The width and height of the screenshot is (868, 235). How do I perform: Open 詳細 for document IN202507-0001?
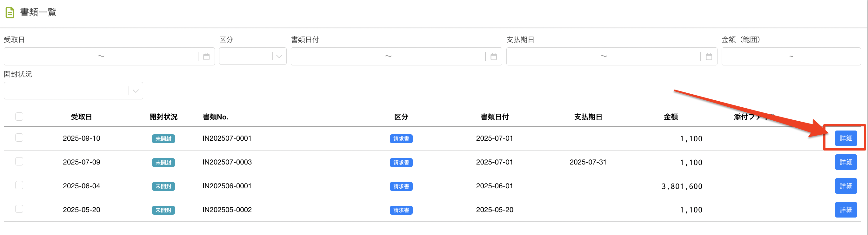(846, 138)
